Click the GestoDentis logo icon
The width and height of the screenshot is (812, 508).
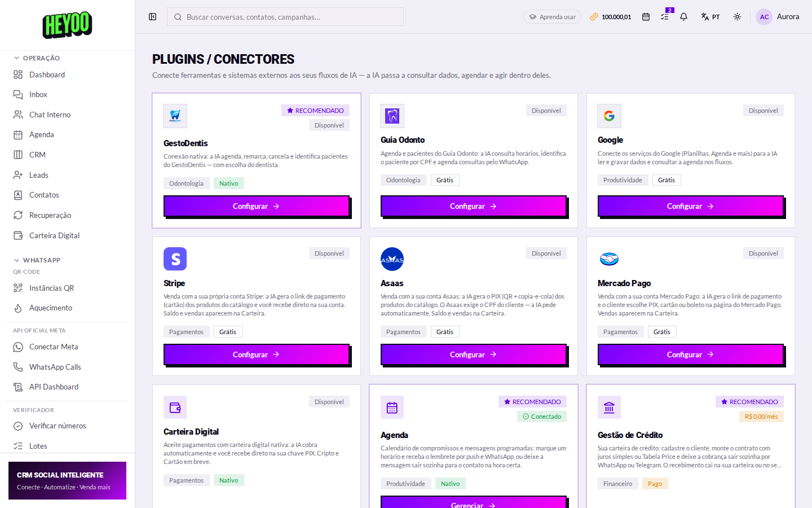click(x=175, y=116)
